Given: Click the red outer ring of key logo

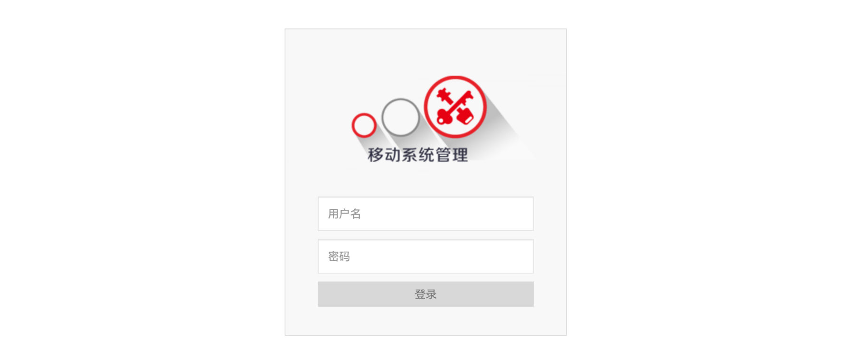Looking at the screenshot, I should click(x=455, y=78).
